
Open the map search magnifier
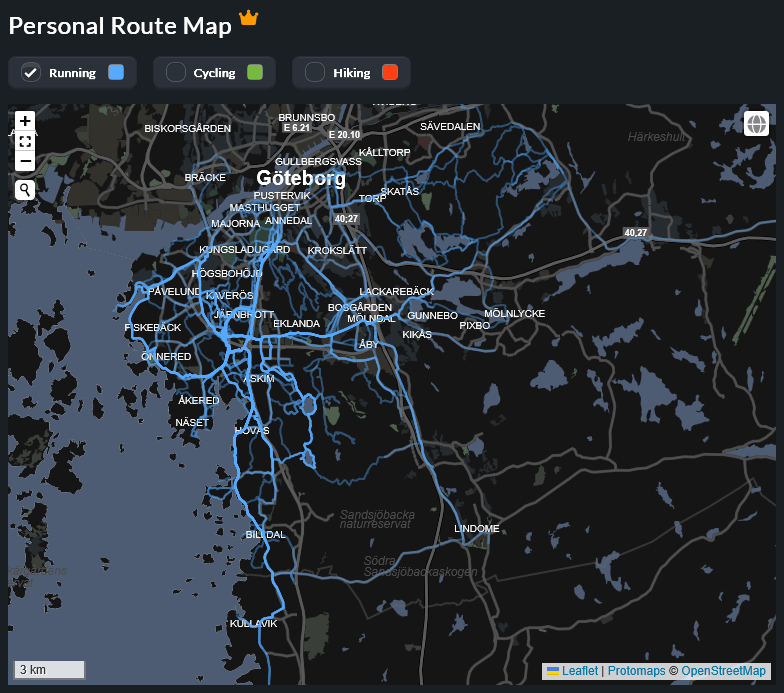pos(25,190)
